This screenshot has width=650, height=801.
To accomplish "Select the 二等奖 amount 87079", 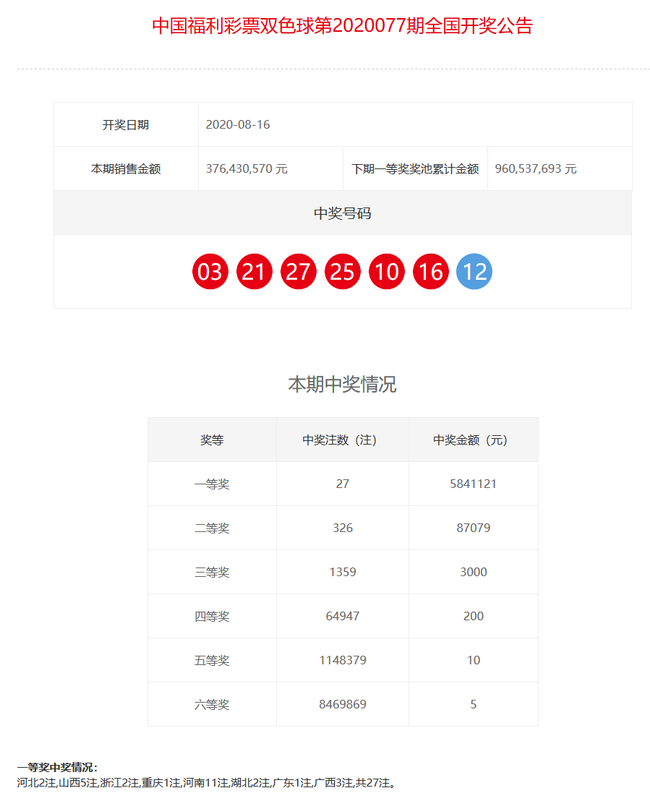I will point(473,528).
